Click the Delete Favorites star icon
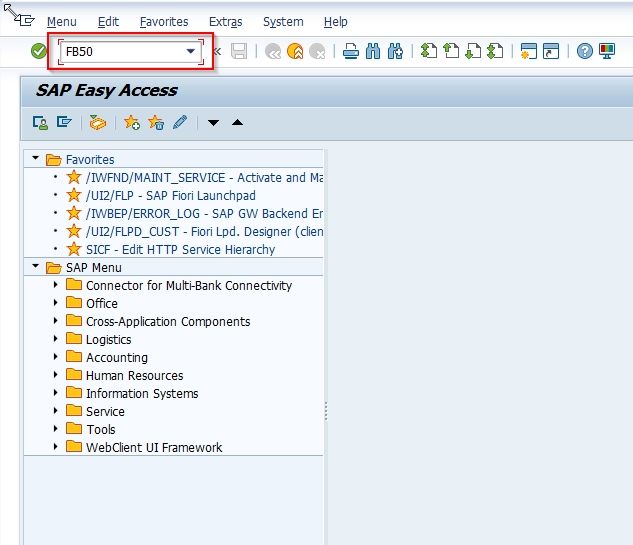 (156, 122)
